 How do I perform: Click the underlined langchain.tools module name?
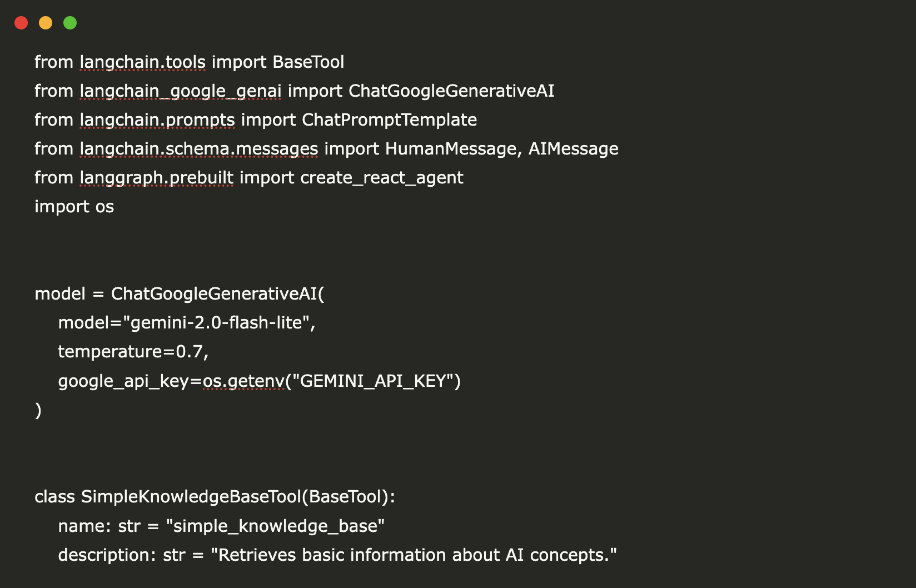tap(142, 62)
